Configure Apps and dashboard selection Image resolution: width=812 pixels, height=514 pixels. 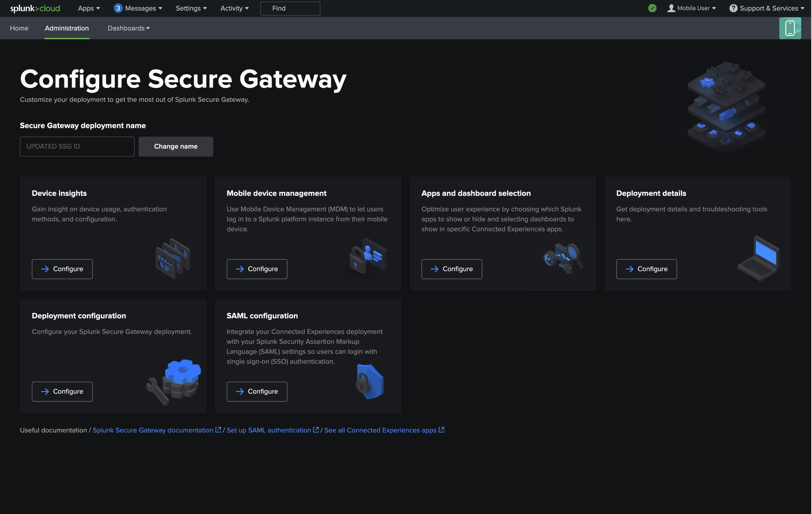click(452, 269)
